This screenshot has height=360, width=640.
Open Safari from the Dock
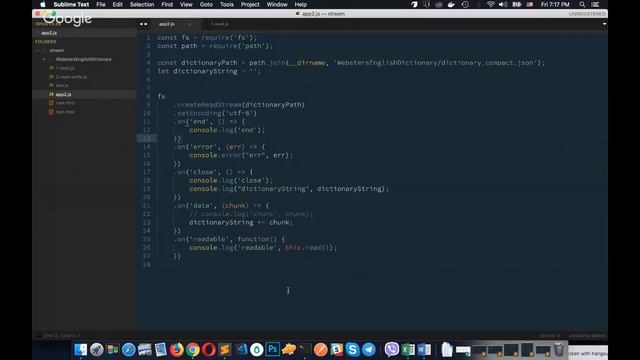coord(129,350)
